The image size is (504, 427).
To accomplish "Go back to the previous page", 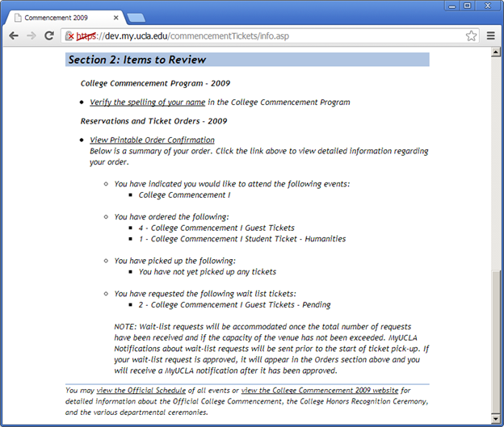I will click(x=14, y=36).
